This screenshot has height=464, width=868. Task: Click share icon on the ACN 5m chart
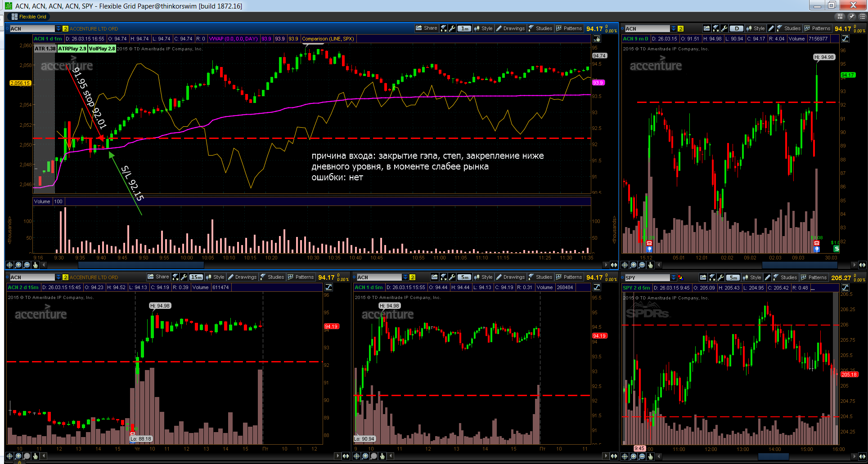pyautogui.click(x=434, y=277)
